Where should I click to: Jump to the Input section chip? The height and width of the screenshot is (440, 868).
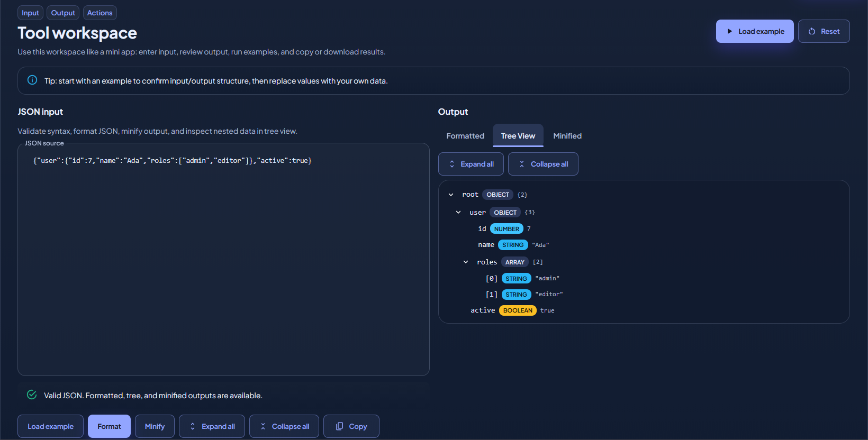pos(30,13)
